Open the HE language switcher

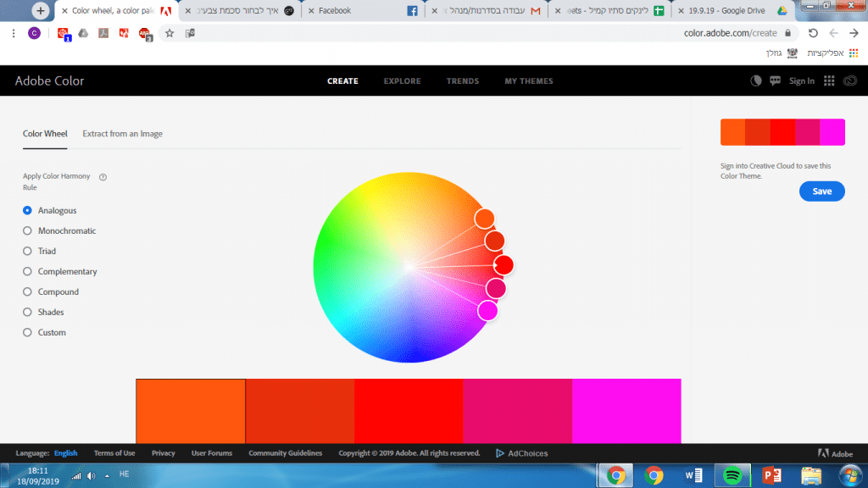pyautogui.click(x=124, y=474)
